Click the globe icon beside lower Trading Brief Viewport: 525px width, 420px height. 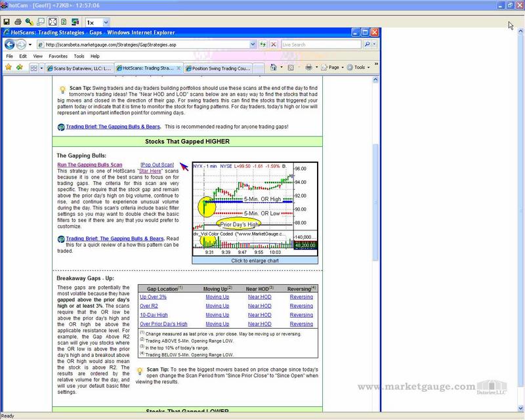point(61,239)
